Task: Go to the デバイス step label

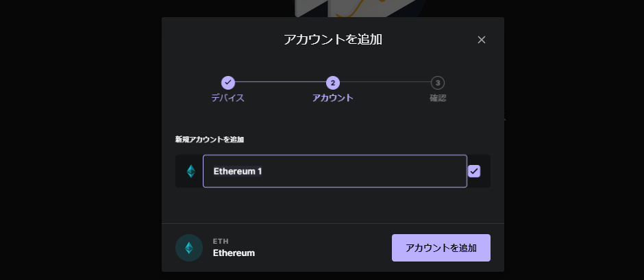Action: tap(228, 98)
